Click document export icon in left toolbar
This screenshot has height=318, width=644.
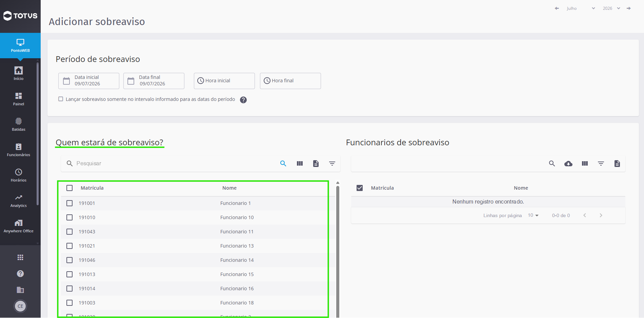(316, 164)
